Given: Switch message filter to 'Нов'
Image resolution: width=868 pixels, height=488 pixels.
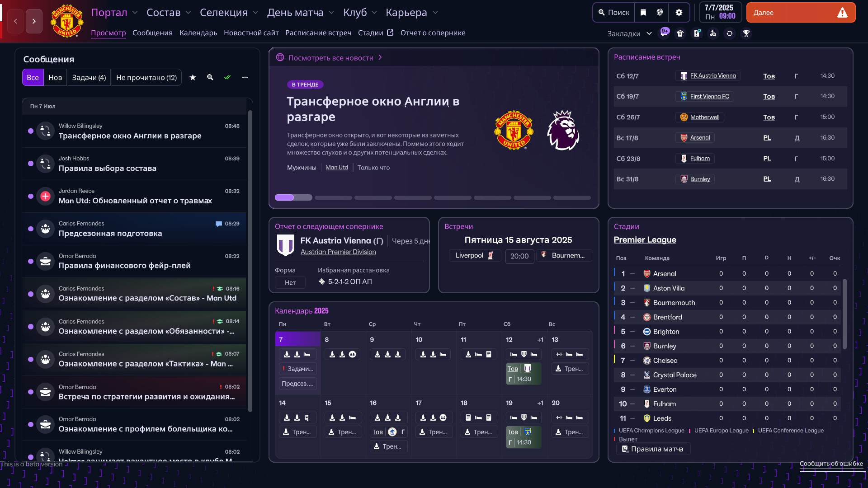Looking at the screenshot, I should pos(55,77).
